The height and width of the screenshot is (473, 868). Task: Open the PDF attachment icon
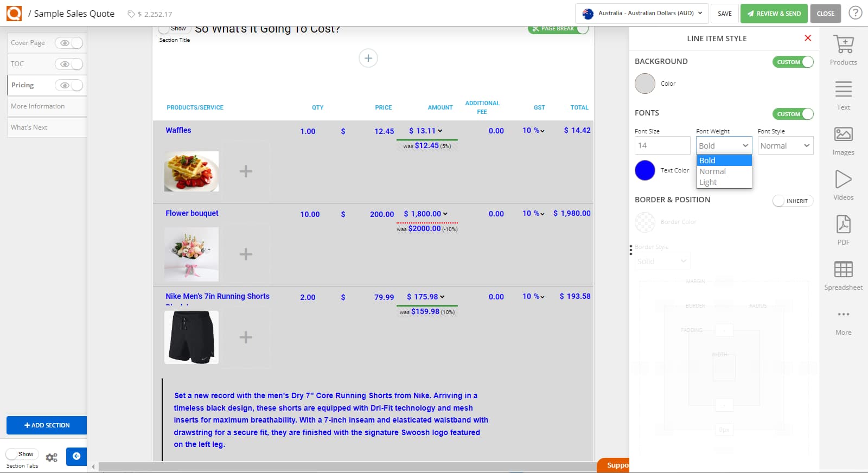coord(844,224)
